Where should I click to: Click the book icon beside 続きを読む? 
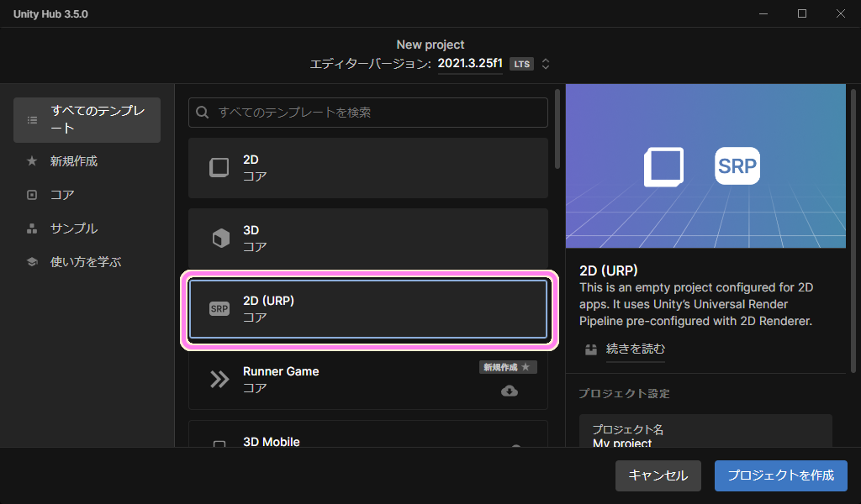pyautogui.click(x=591, y=349)
